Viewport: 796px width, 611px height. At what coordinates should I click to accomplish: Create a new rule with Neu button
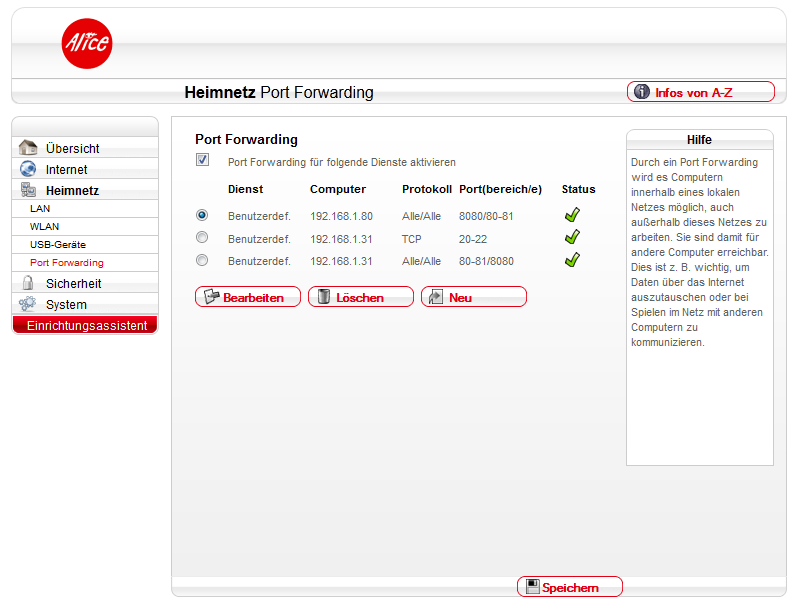[x=473, y=297]
